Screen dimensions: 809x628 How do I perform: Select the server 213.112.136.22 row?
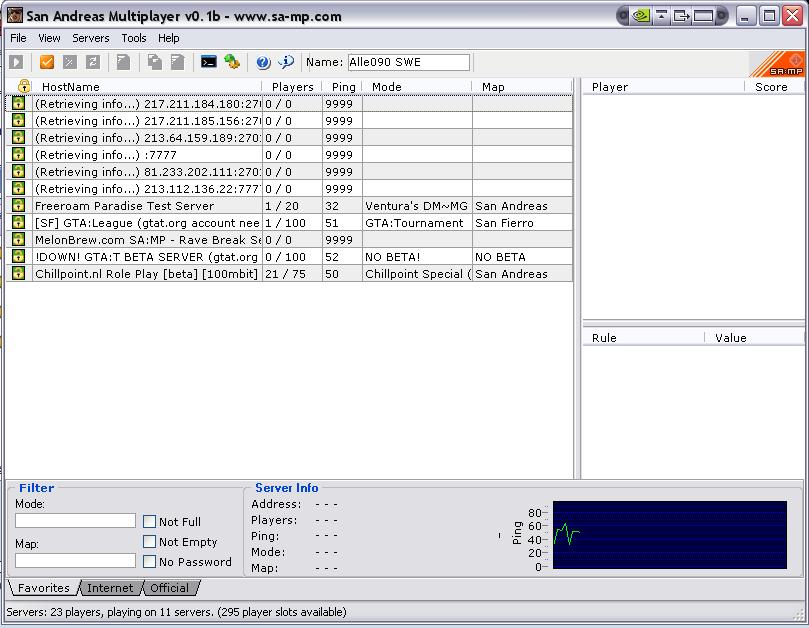[x=289, y=188]
